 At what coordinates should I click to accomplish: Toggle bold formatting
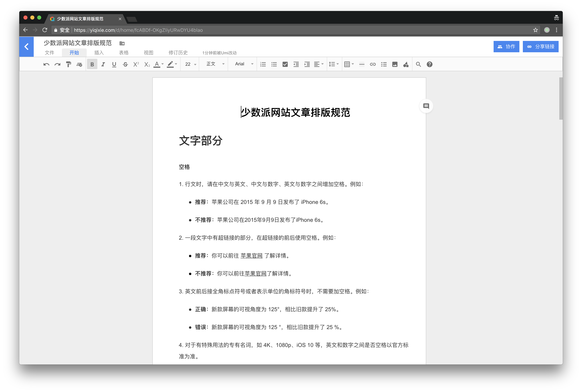92,64
